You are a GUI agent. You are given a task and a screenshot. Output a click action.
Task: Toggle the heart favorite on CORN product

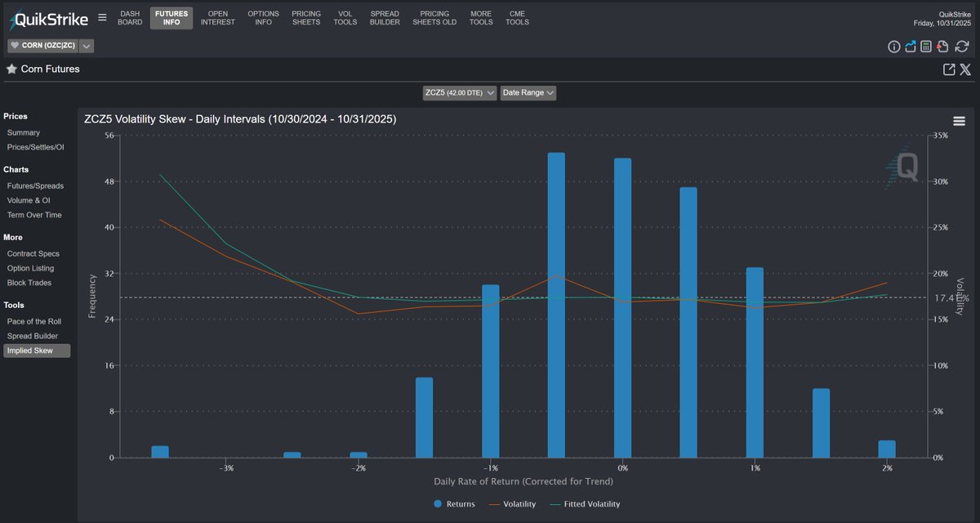pyautogui.click(x=14, y=45)
